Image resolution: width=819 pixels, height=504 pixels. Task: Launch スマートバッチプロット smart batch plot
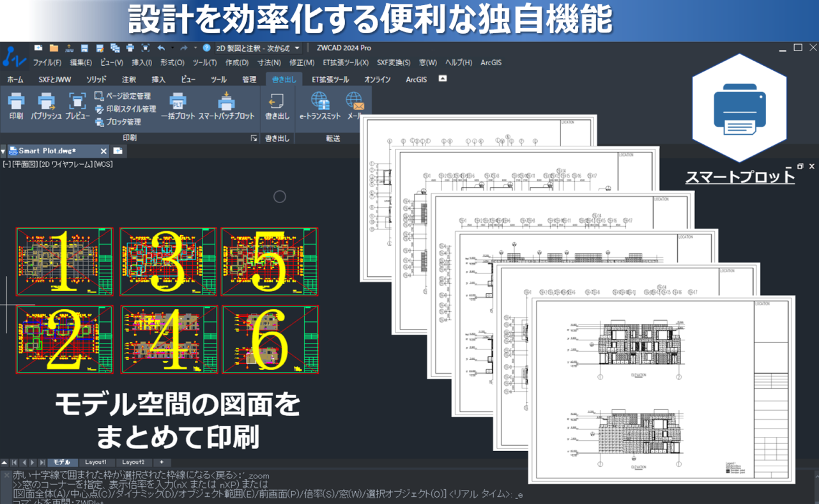tap(226, 107)
